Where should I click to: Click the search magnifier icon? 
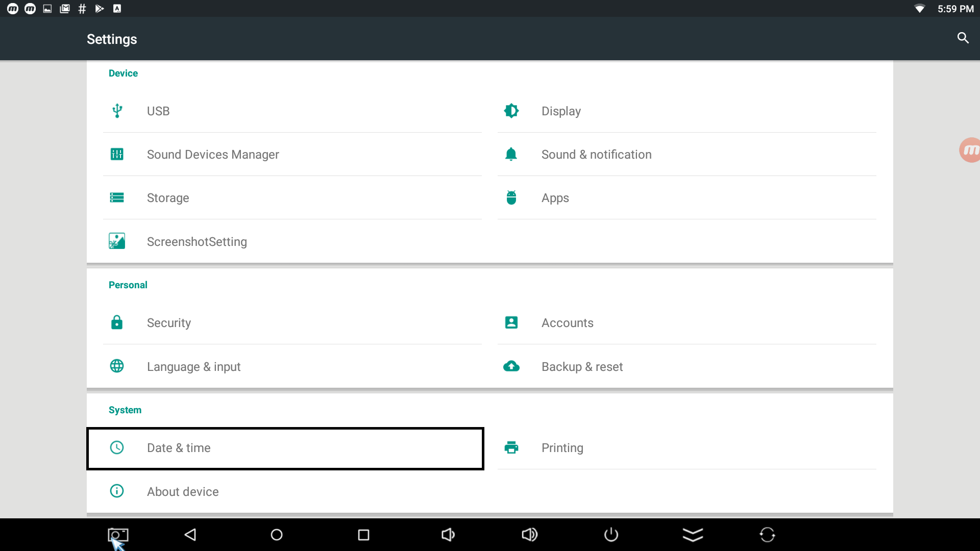(x=963, y=38)
